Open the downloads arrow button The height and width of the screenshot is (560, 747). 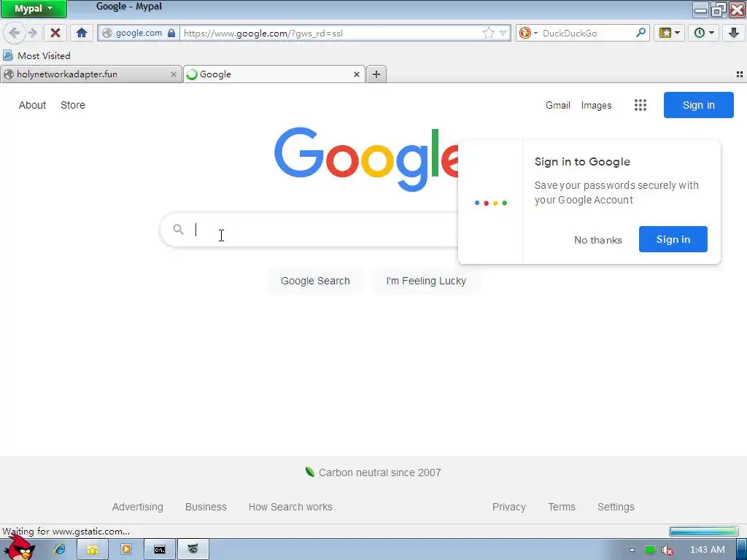[734, 33]
